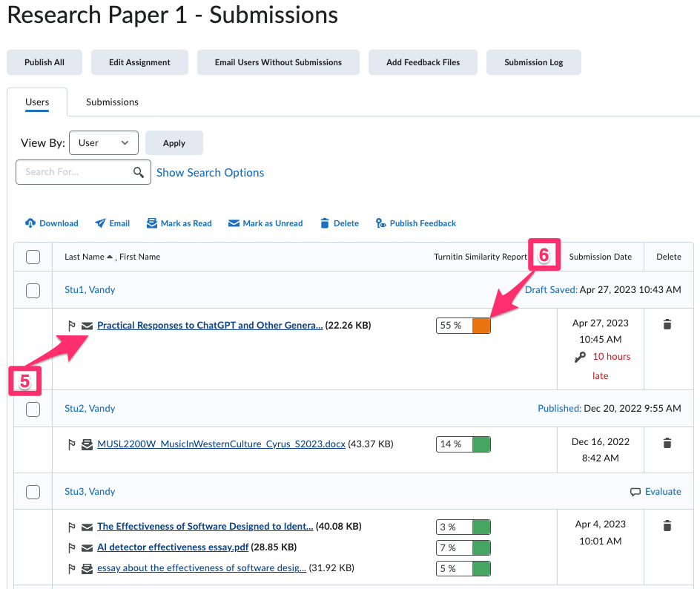The height and width of the screenshot is (589, 700).
Task: Click the Publish Feedback key icon
Action: point(380,223)
